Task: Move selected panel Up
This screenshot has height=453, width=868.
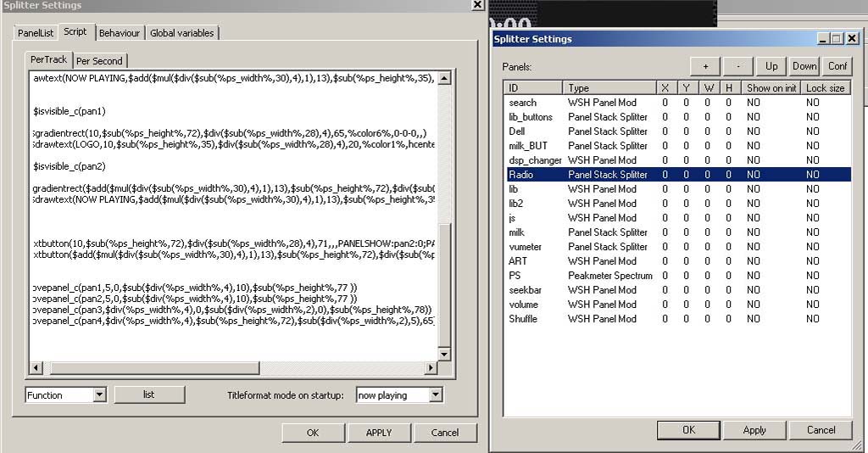Action: coord(771,66)
